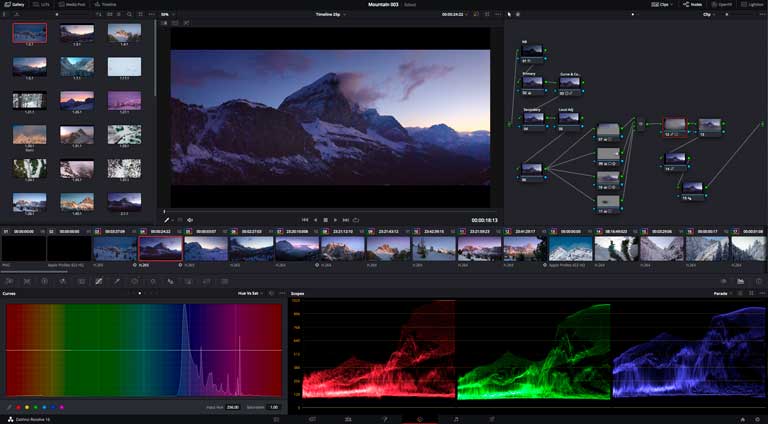Jump to first frame using skip-back icon
Screen dimensions: 768x424
(x=305, y=219)
